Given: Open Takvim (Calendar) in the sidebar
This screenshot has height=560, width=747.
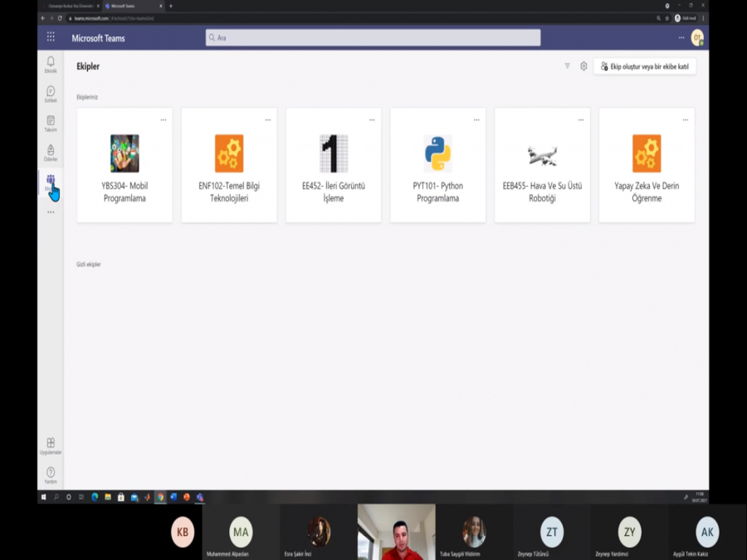Looking at the screenshot, I should (51, 124).
